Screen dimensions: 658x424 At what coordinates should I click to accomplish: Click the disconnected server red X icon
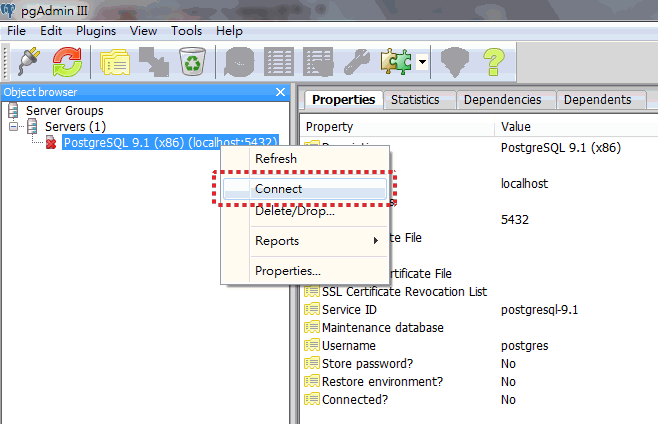(x=51, y=142)
